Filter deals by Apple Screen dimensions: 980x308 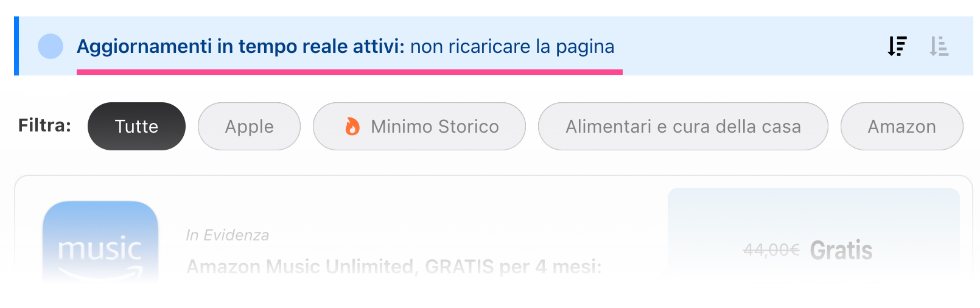tap(249, 126)
